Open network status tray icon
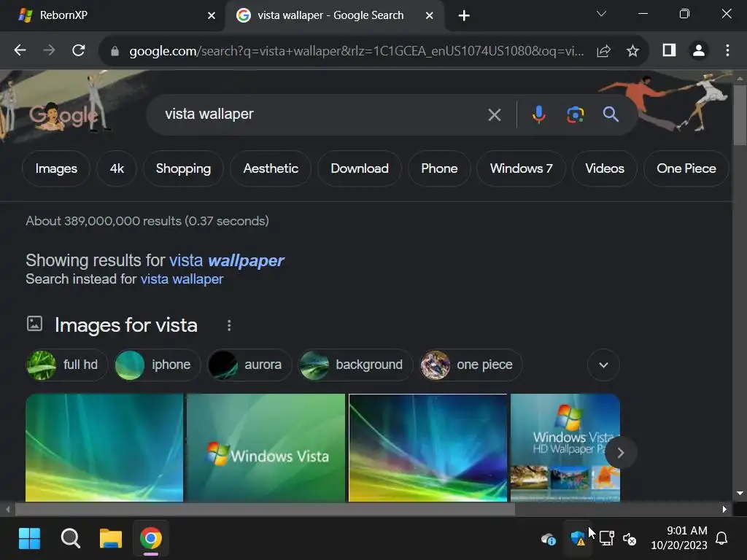Image resolution: width=747 pixels, height=560 pixels. (606, 539)
